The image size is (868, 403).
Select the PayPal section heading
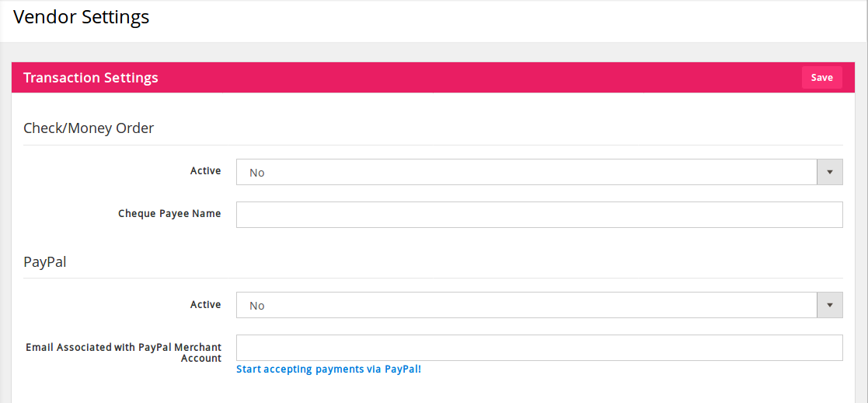point(45,262)
